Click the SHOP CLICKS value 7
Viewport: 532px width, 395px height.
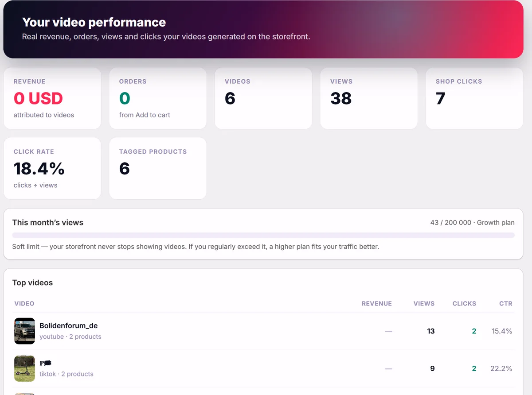click(440, 98)
